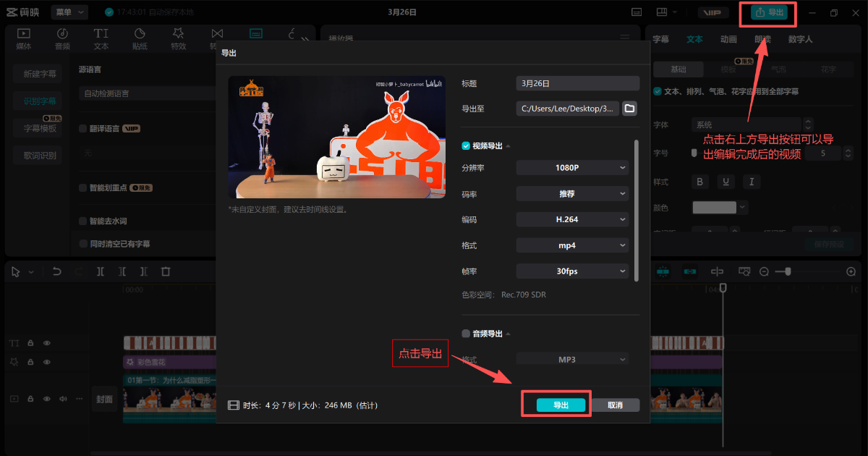The width and height of the screenshot is (868, 456).
Task: Switch to the 动画 animation tab
Action: click(x=728, y=39)
